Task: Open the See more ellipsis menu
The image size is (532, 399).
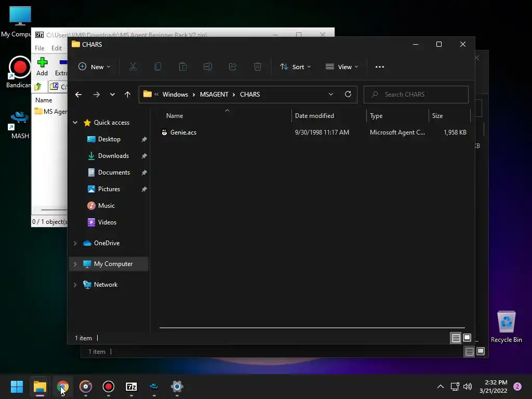Action: click(x=380, y=67)
